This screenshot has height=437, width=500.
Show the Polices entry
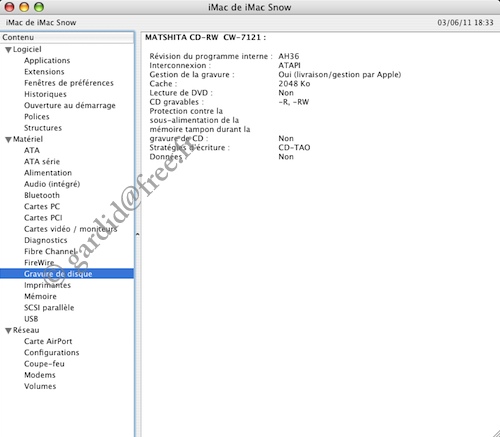(37, 117)
